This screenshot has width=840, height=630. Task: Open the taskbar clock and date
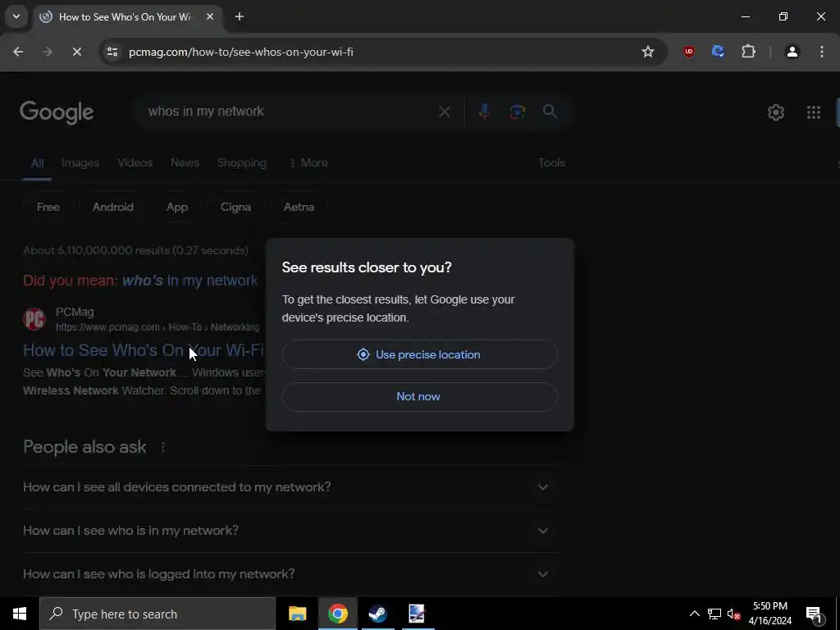pos(769,614)
